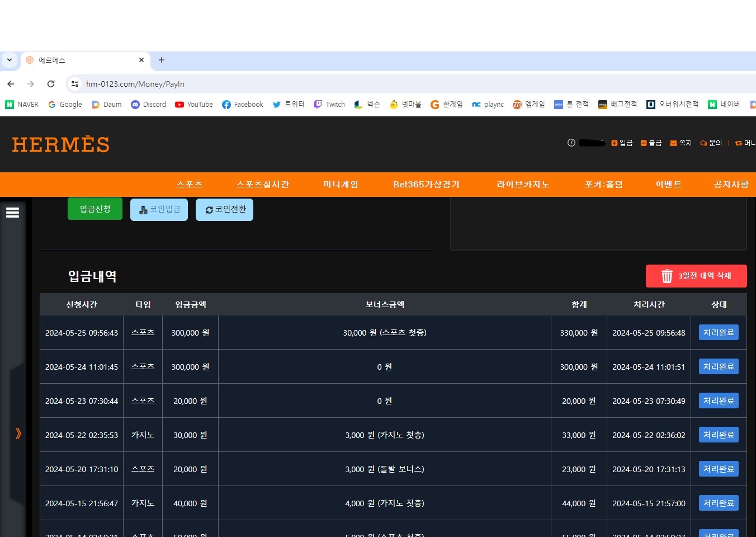Image resolution: width=756 pixels, height=537 pixels.
Task: Open the 이벤트 menu
Action: pos(669,185)
